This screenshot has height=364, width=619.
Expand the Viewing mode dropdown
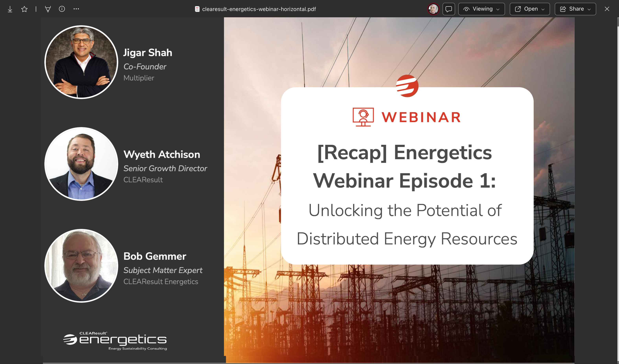(481, 9)
